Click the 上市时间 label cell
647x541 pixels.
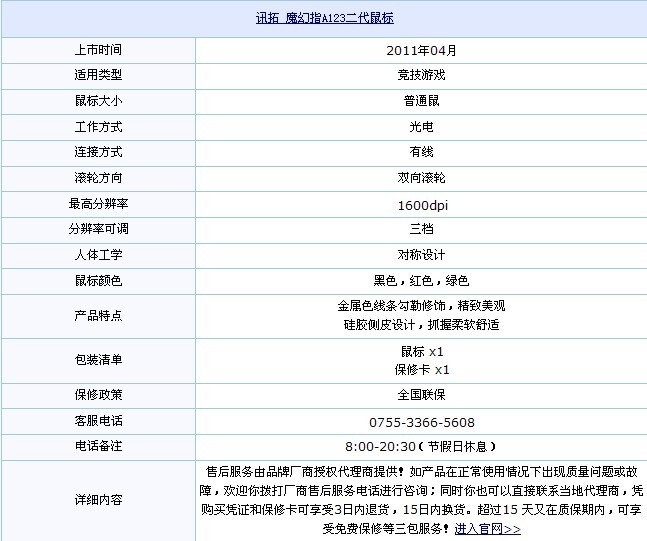tap(98, 50)
